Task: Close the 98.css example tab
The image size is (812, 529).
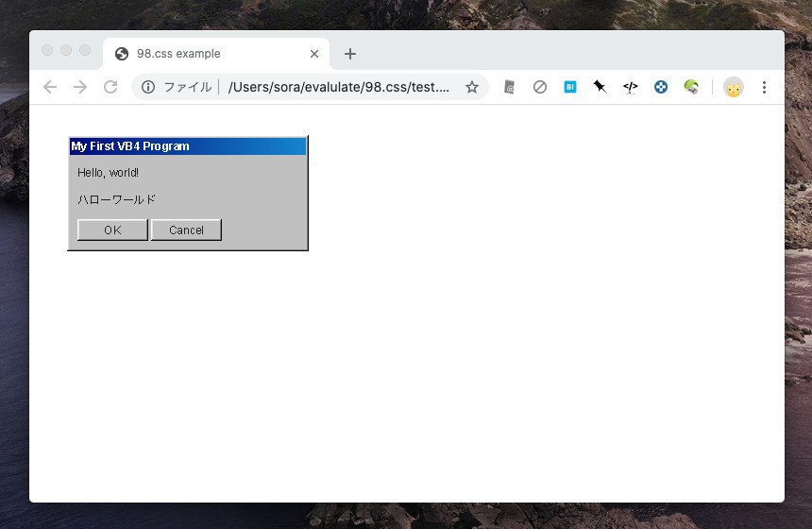Action: click(314, 54)
